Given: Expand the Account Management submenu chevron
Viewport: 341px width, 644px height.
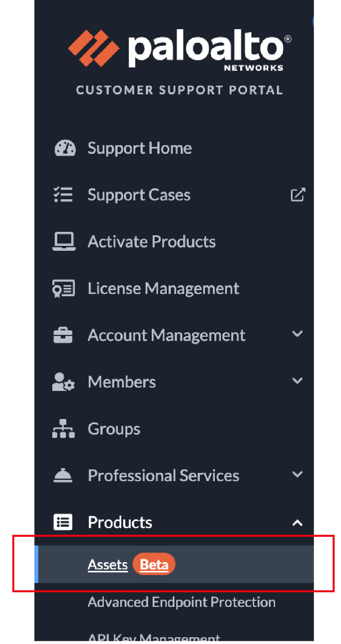Looking at the screenshot, I should point(297,334).
